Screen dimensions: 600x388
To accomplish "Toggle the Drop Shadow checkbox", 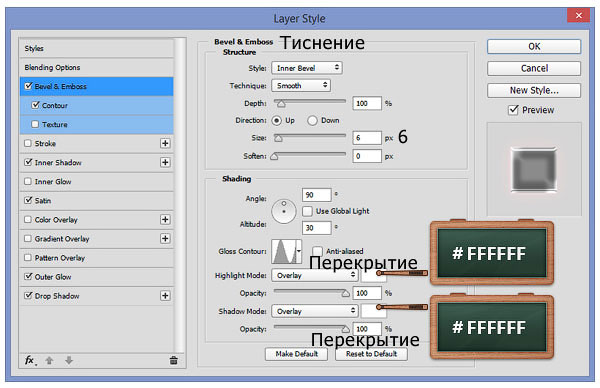I will tap(28, 295).
